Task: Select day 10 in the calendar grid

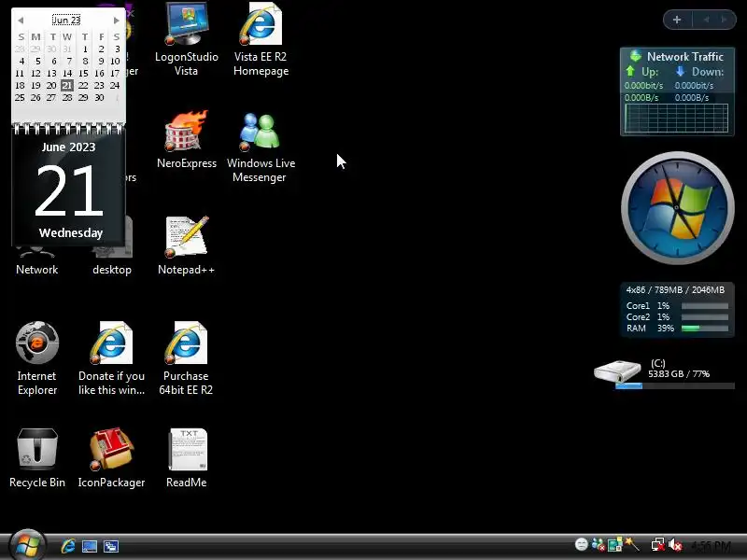Action: click(x=115, y=61)
